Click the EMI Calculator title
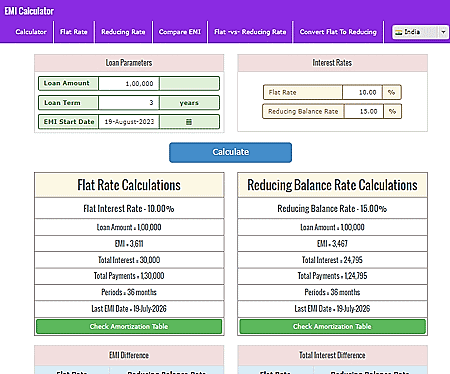Viewport: 450px width, 374px height. click(29, 11)
